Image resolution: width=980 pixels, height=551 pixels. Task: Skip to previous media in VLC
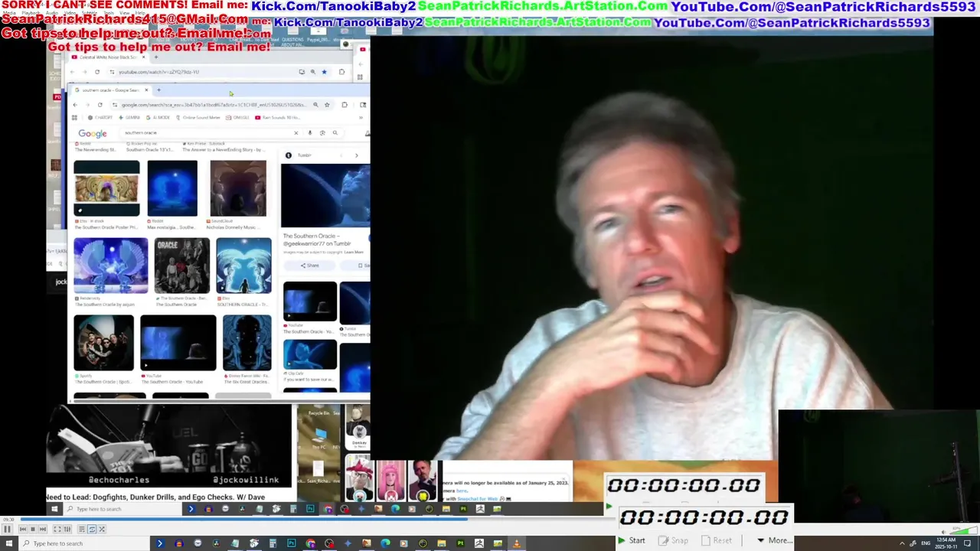tap(23, 529)
